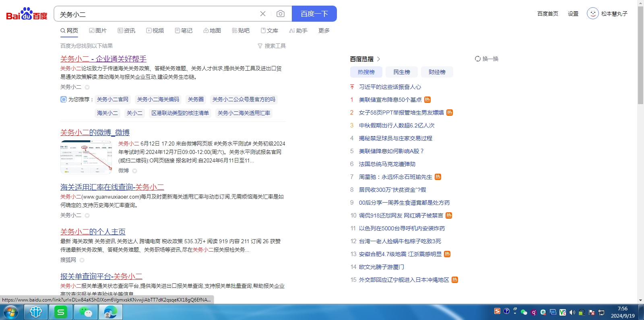Open the blue trident taskbar app
Viewport: 644px width, 320px height.
point(36,312)
